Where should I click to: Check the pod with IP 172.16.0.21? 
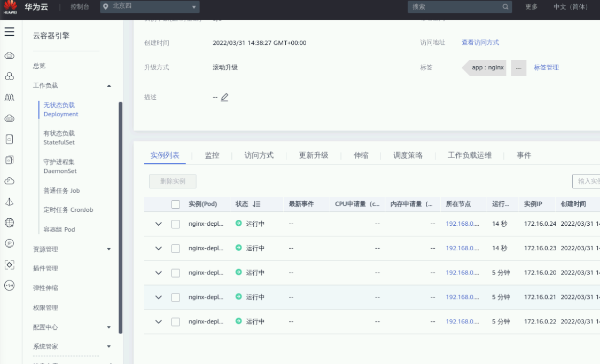[x=176, y=297]
